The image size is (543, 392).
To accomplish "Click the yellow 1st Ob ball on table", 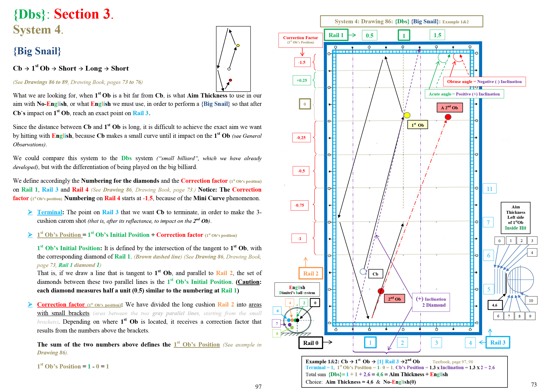I will tap(407, 115).
